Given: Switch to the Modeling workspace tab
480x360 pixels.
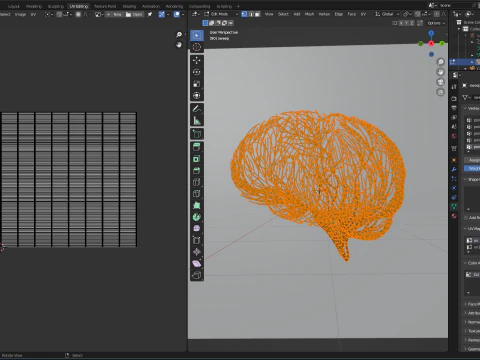Looking at the screenshot, I should 34,6.
